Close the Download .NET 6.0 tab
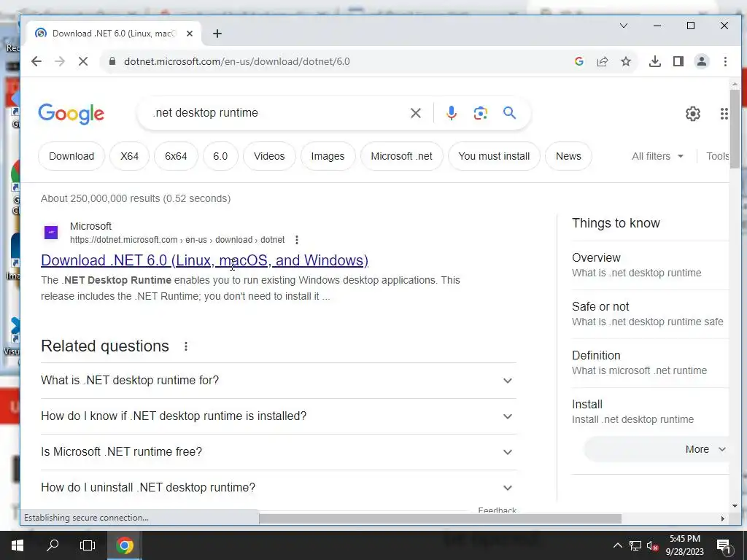The image size is (747, 560). (x=190, y=34)
